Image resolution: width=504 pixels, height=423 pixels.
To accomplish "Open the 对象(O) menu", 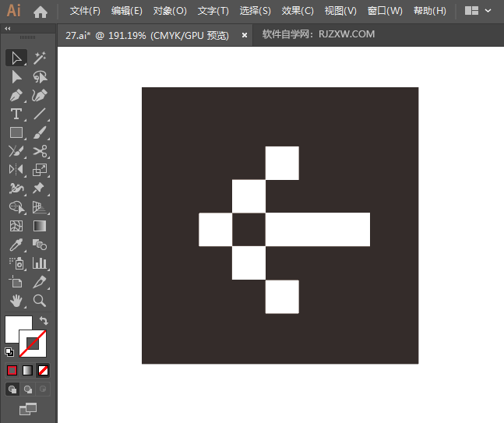I will 170,11.
